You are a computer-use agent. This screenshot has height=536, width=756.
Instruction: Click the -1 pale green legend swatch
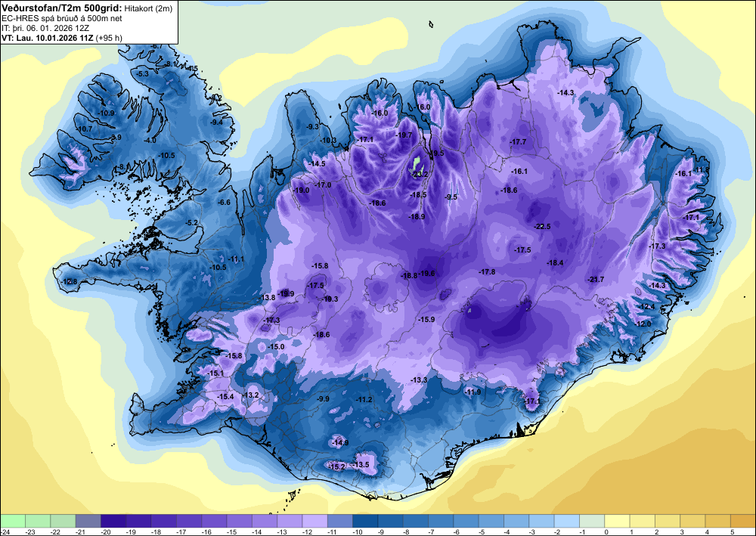pos(592,521)
